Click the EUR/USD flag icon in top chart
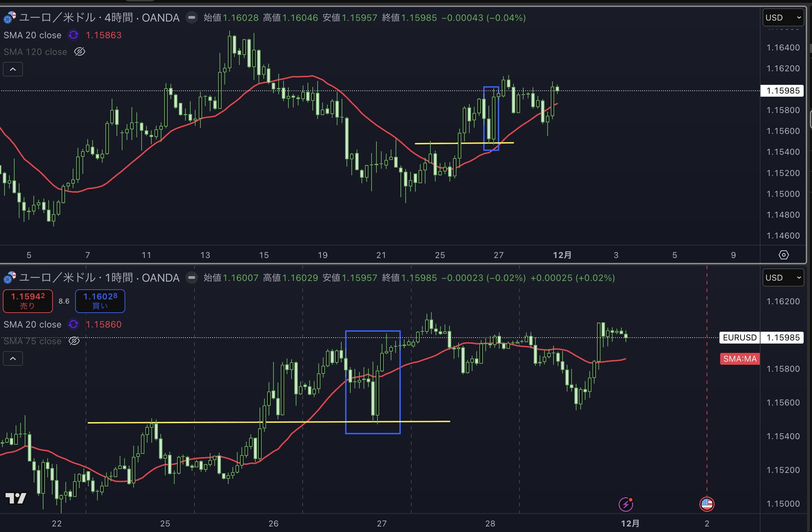Viewport: 812px width, 532px height. 9,17
